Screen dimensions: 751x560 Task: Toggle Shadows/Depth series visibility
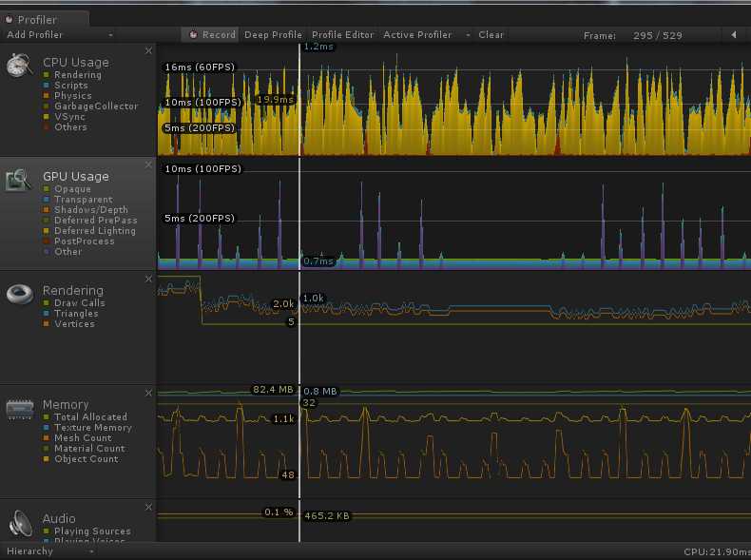[x=47, y=210]
